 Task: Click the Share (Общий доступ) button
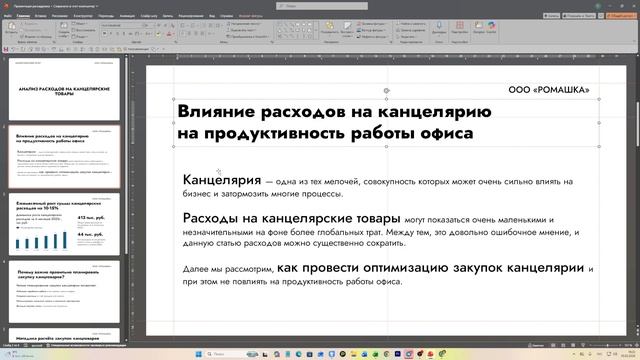point(621,16)
